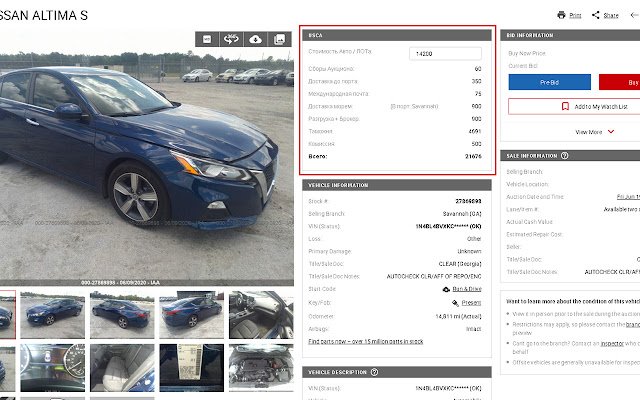The image size is (640, 400).
Task: Click the customs amount 4691
Action: (475, 131)
